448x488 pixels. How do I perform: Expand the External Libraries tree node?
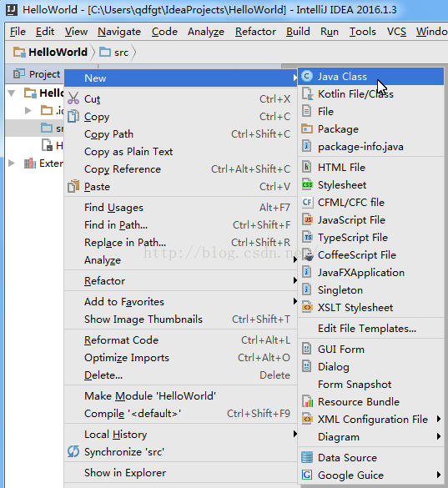(12, 163)
